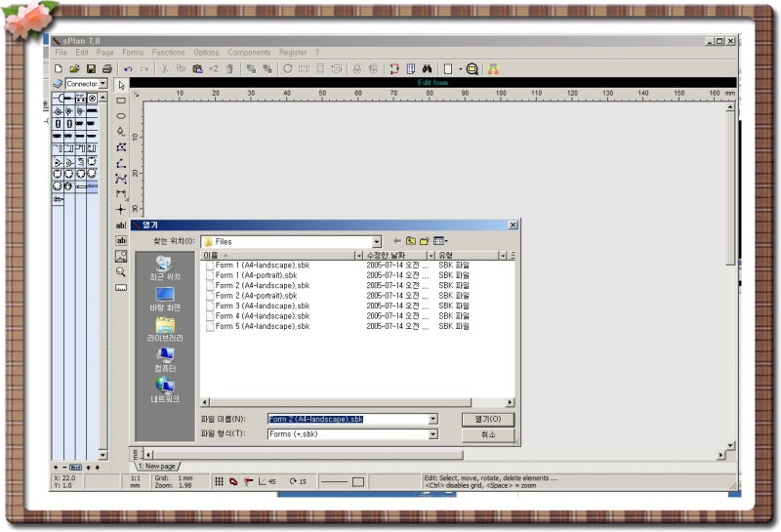Click the 취소 cancel button
The image size is (781, 532).
pos(488,434)
